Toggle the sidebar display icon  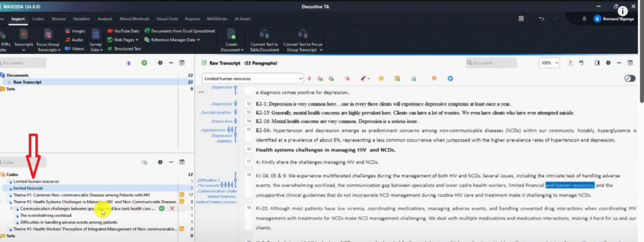597,63
